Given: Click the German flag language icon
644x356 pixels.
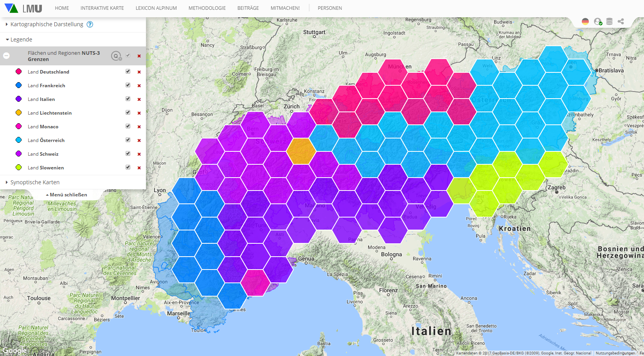Looking at the screenshot, I should pyautogui.click(x=585, y=22).
